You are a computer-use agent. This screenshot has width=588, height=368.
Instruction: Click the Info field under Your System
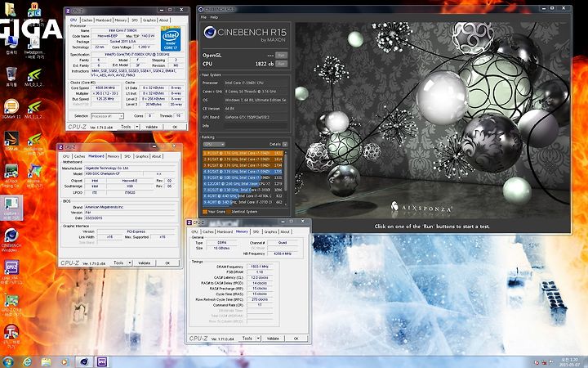[x=256, y=126]
